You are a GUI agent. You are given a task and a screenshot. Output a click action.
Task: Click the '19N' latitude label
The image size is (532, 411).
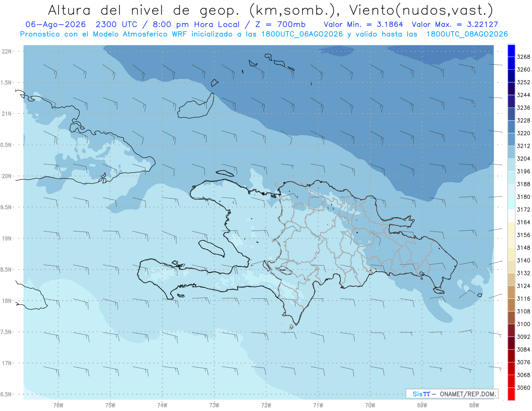click(6, 239)
